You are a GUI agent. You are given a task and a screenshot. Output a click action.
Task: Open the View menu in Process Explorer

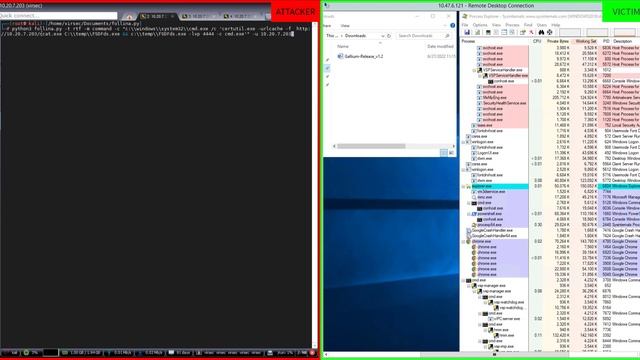tap(496, 25)
